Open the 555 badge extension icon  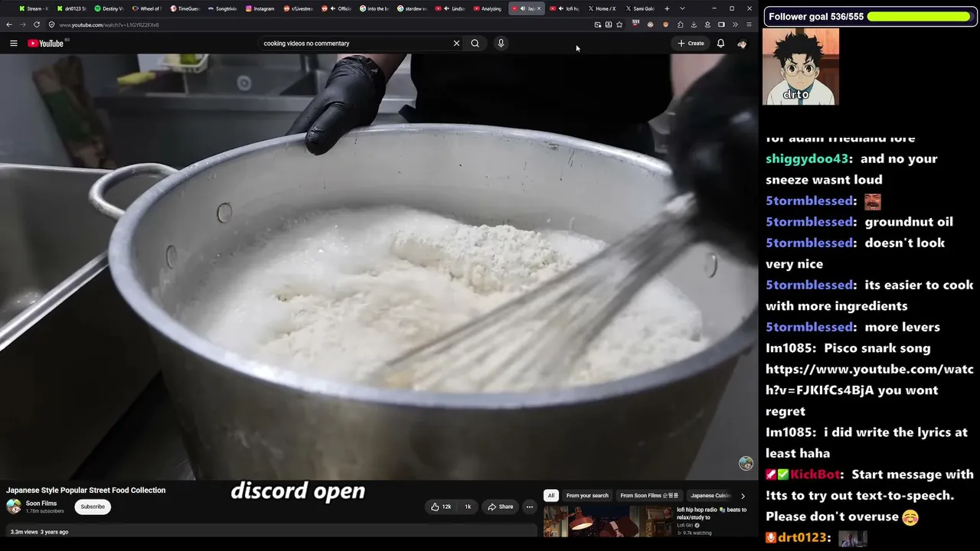pyautogui.click(x=635, y=24)
